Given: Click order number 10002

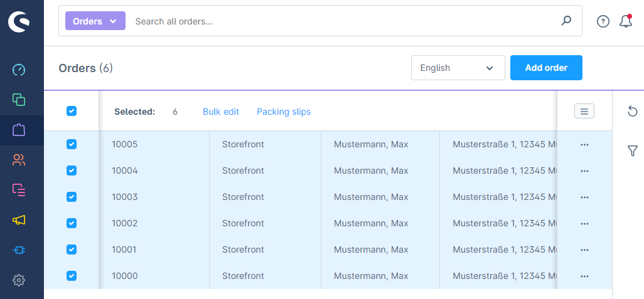Looking at the screenshot, I should point(124,223).
